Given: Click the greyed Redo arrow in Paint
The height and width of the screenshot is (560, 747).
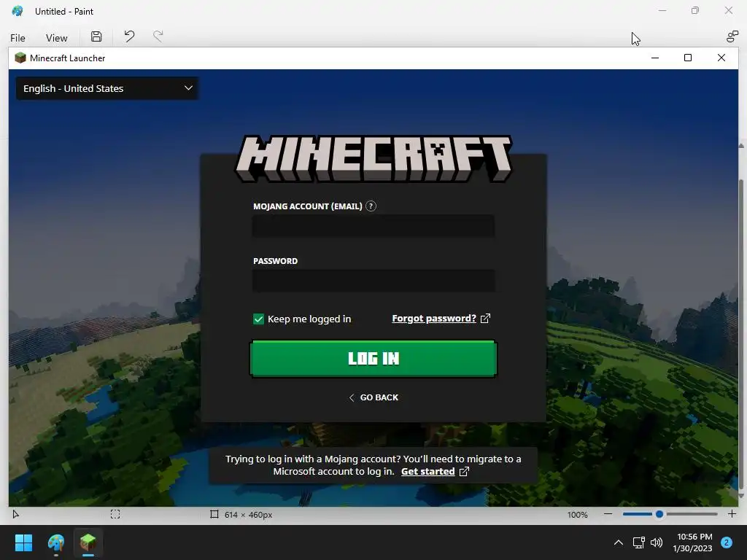Looking at the screenshot, I should point(158,36).
